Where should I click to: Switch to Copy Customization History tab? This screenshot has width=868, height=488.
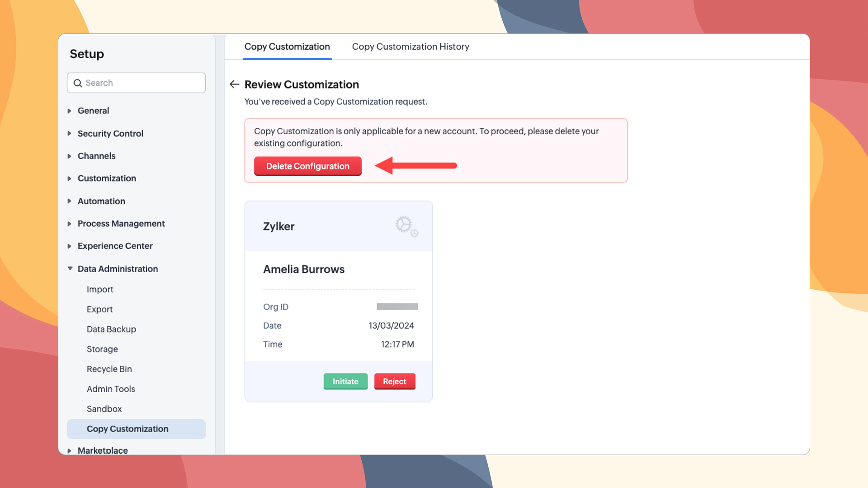410,47
